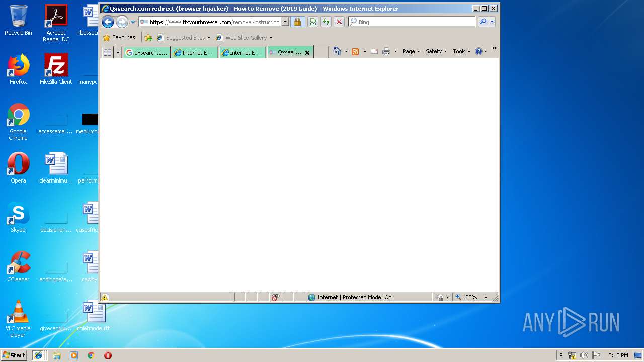This screenshot has width=644, height=362.
Task: Click Internet Explorer taskbar button
Action: pos(38,355)
